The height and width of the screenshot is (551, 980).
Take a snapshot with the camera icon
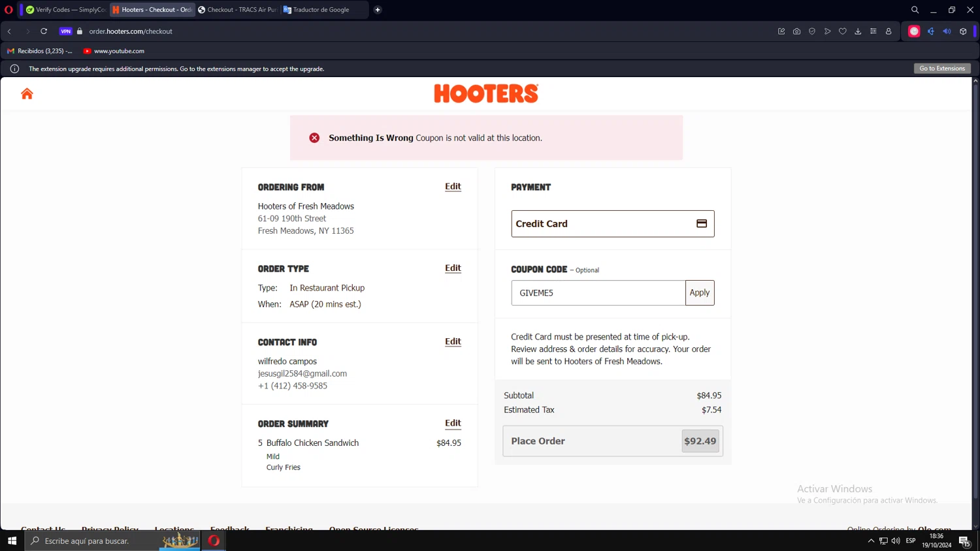coord(796,31)
